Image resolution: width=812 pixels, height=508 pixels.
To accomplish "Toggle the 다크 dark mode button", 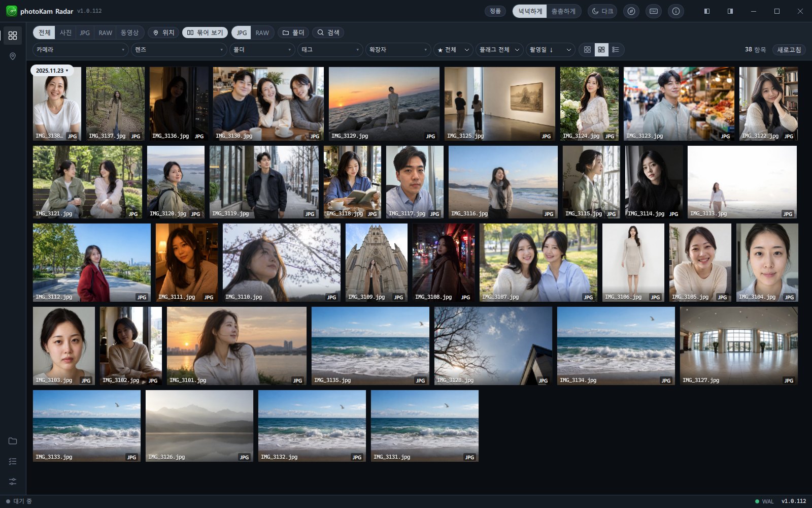I will coord(602,11).
